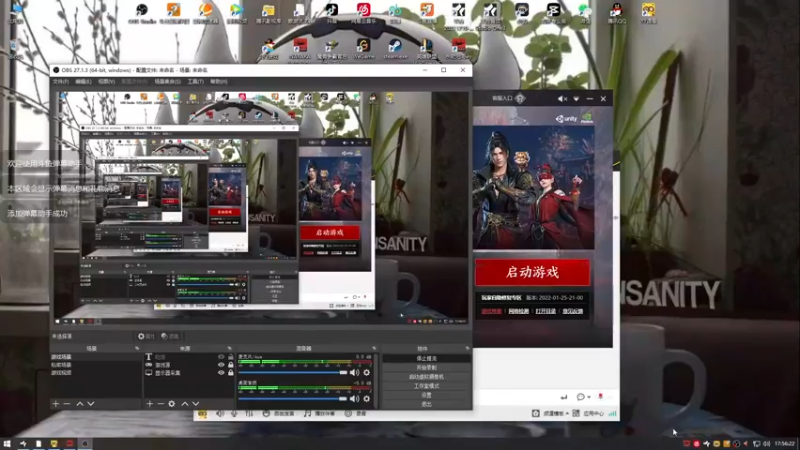800x450 pixels.
Task: Open the 场景集合(S) menu in OBS
Action: pos(167,82)
